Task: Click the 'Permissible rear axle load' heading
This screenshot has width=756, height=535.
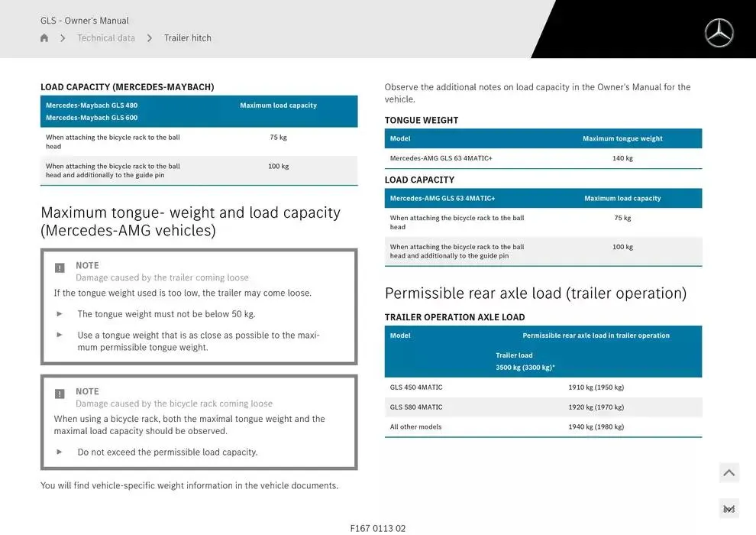Action: (x=535, y=293)
